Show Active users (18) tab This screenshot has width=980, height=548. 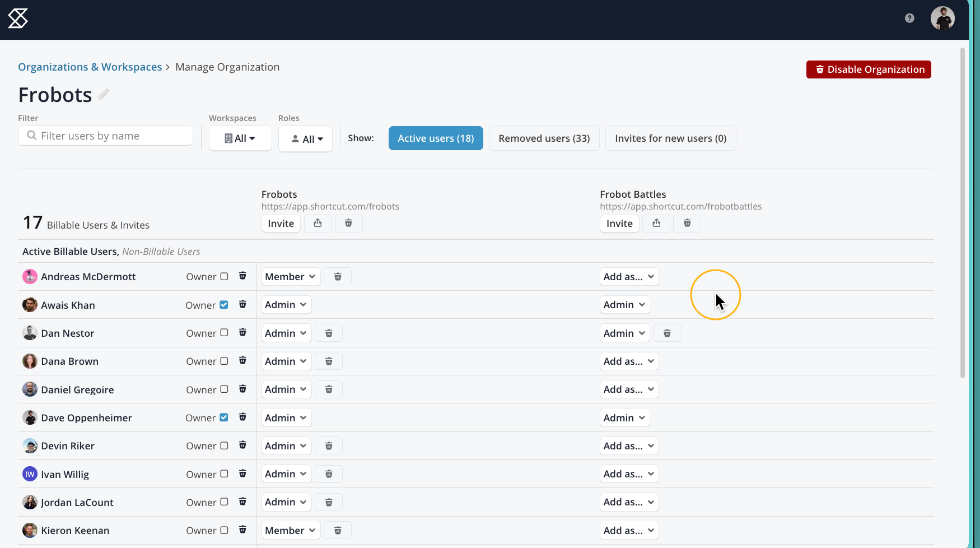pos(436,138)
